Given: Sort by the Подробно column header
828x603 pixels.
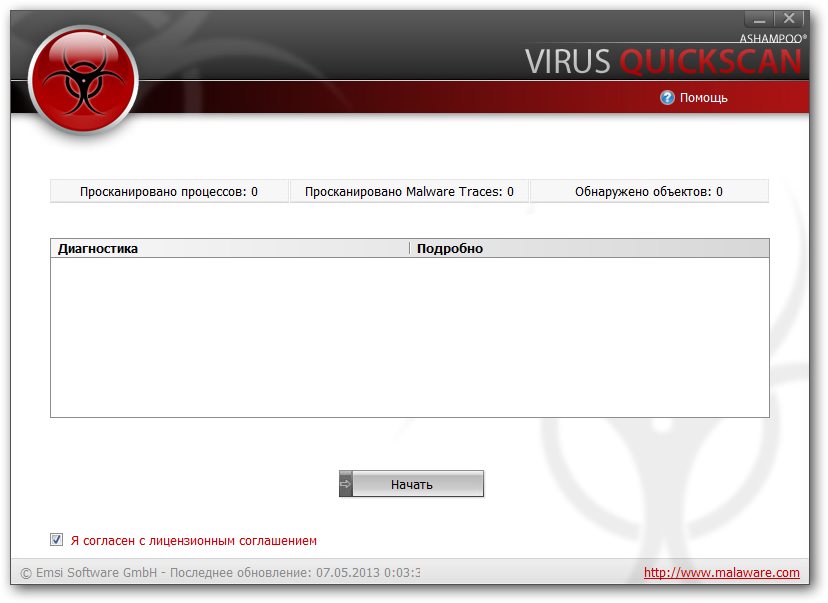Looking at the screenshot, I should tap(589, 249).
